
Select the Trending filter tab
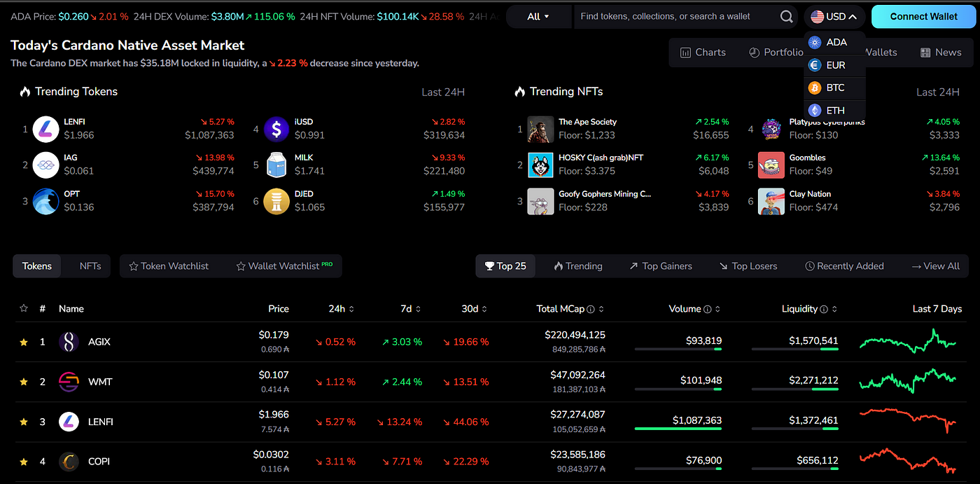(577, 266)
